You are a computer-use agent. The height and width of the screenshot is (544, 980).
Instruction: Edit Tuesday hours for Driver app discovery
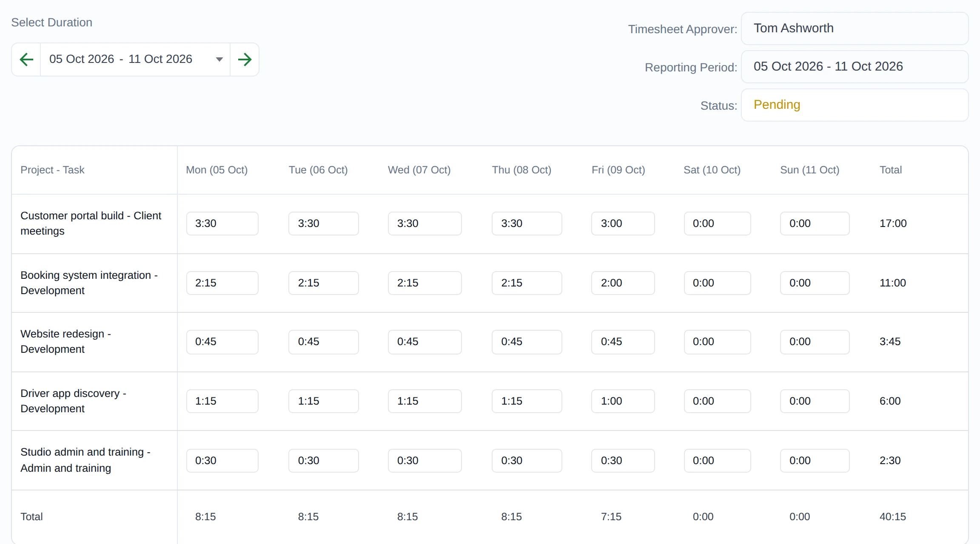point(324,401)
